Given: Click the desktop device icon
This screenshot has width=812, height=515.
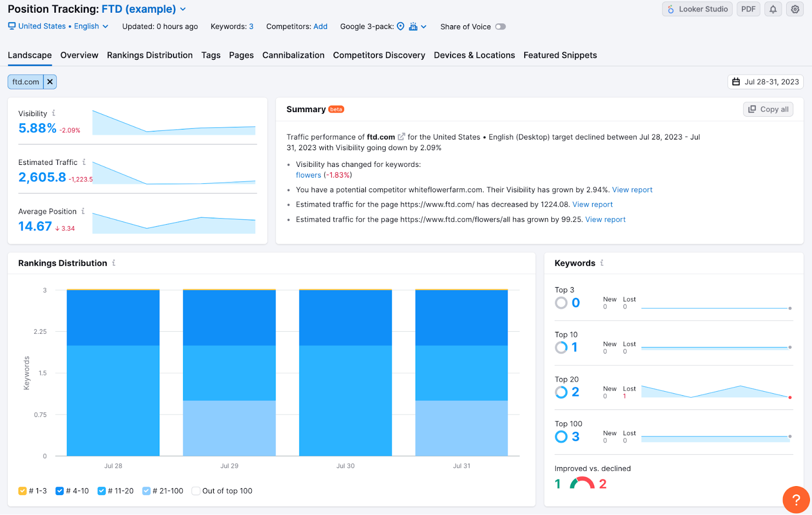Looking at the screenshot, I should pos(12,26).
